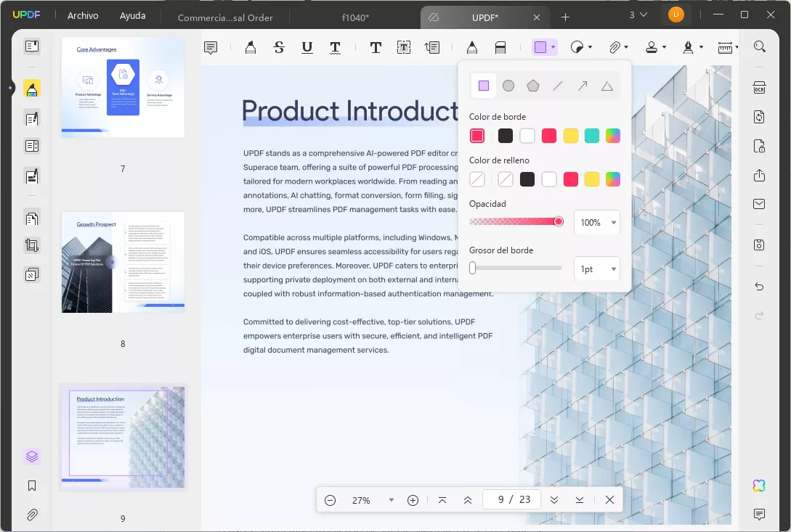Choose the Rectangle shape option
This screenshot has height=532, width=791.
483,86
